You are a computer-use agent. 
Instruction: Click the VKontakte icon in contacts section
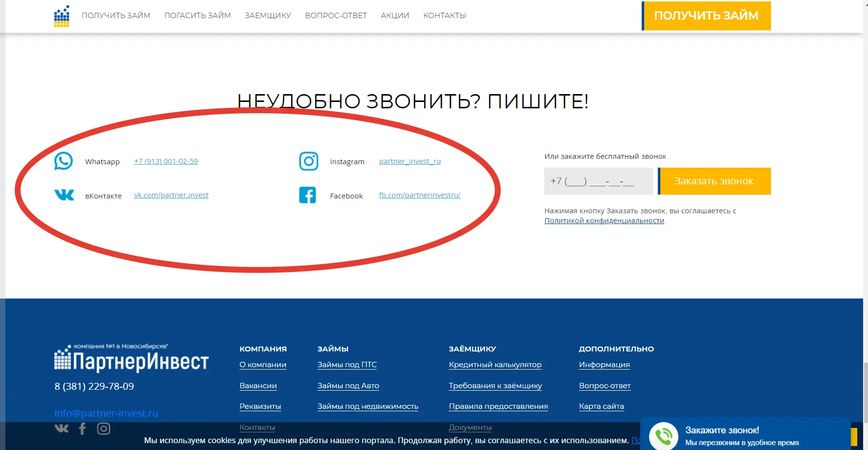pos(64,195)
